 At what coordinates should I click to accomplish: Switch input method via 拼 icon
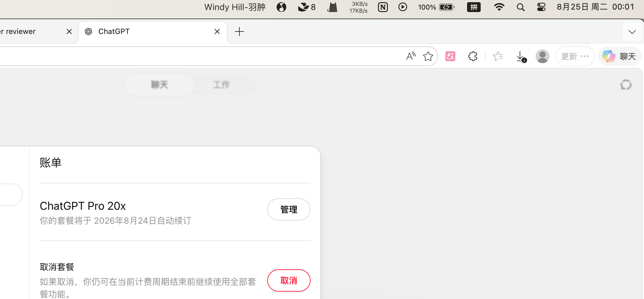point(474,7)
